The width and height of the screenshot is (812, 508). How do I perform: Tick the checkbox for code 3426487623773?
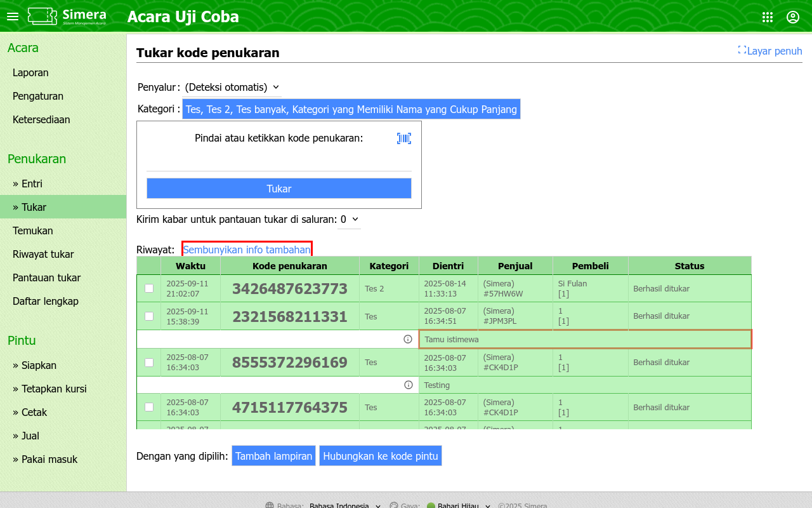pyautogui.click(x=149, y=288)
